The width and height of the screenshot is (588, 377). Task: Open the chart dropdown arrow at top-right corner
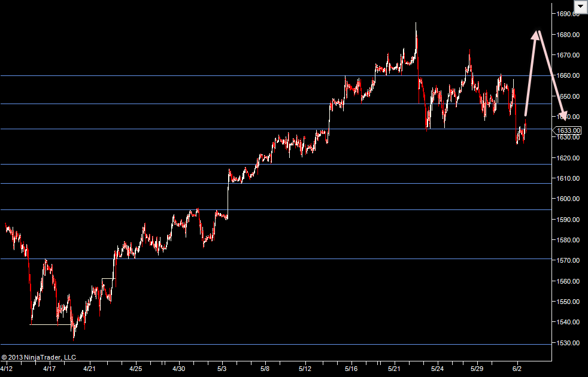coord(580,7)
